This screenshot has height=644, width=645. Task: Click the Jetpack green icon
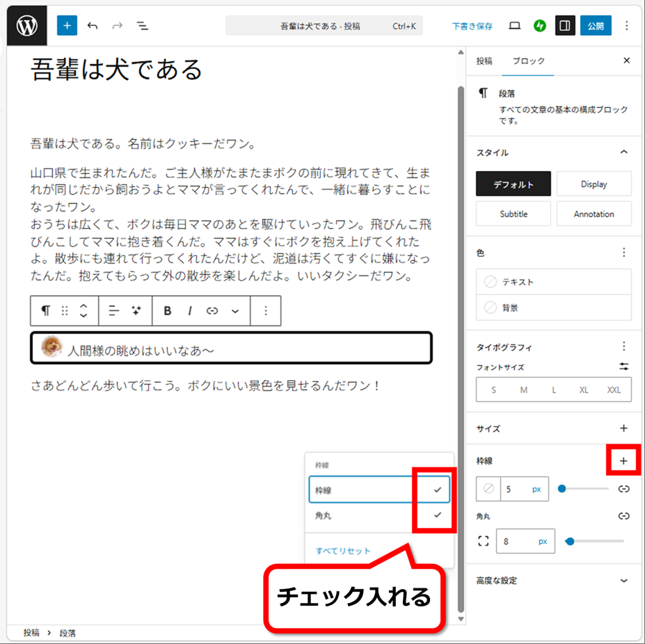pyautogui.click(x=540, y=26)
